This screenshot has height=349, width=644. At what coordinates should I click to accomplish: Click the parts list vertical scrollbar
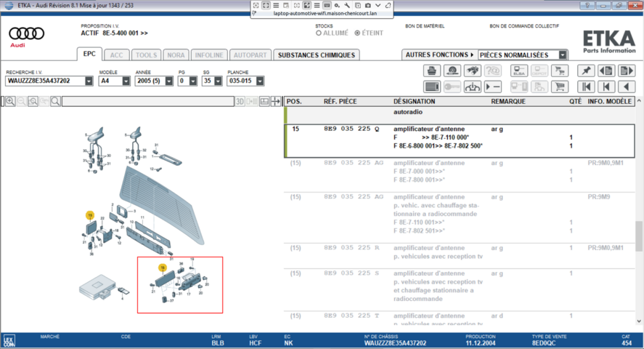point(639,236)
